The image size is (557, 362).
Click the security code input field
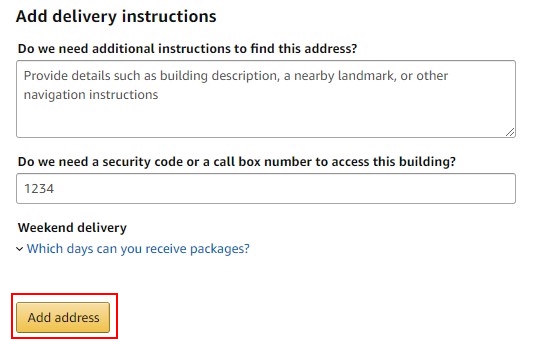[x=266, y=189]
